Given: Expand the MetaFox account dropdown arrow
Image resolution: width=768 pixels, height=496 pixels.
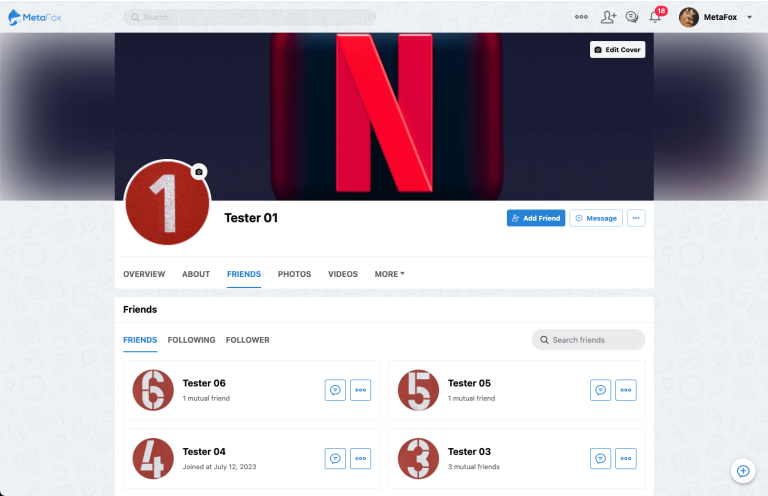Looking at the screenshot, I should pos(749,17).
